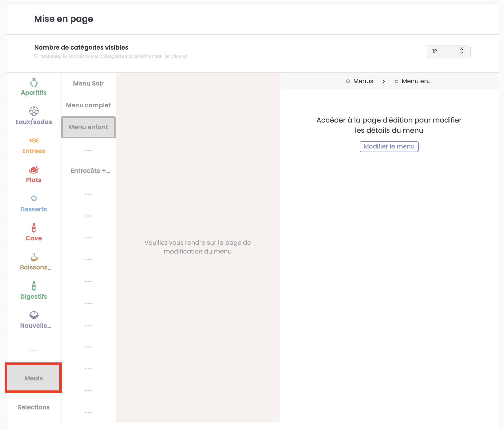Click the Modifier le menu button
504x430 pixels.
[389, 146]
